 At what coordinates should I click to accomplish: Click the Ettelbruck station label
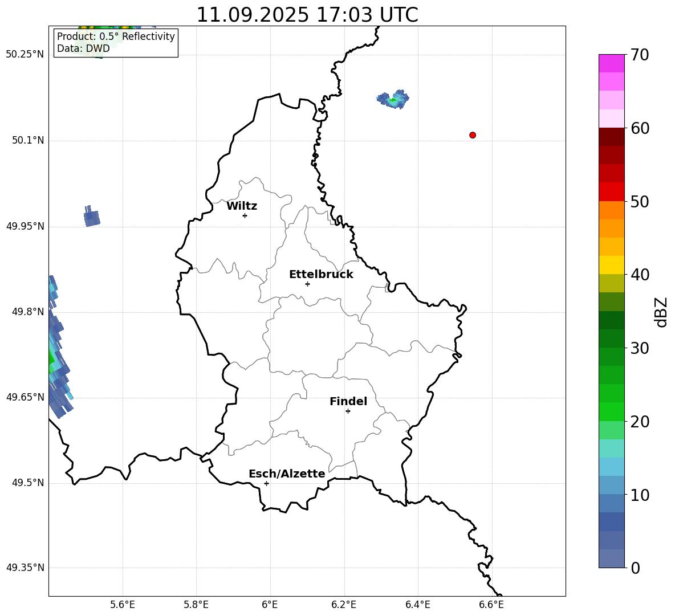click(321, 275)
